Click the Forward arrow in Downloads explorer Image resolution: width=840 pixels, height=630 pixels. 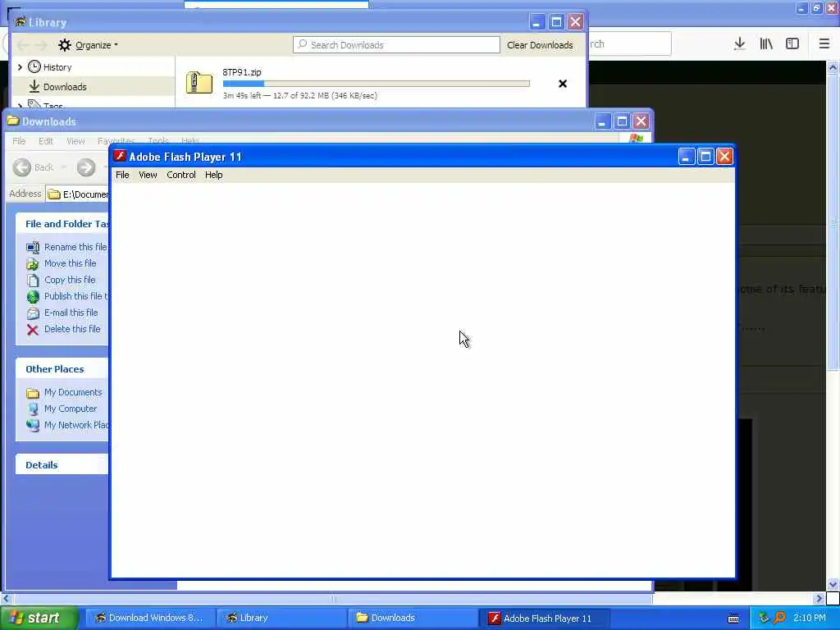click(85, 167)
